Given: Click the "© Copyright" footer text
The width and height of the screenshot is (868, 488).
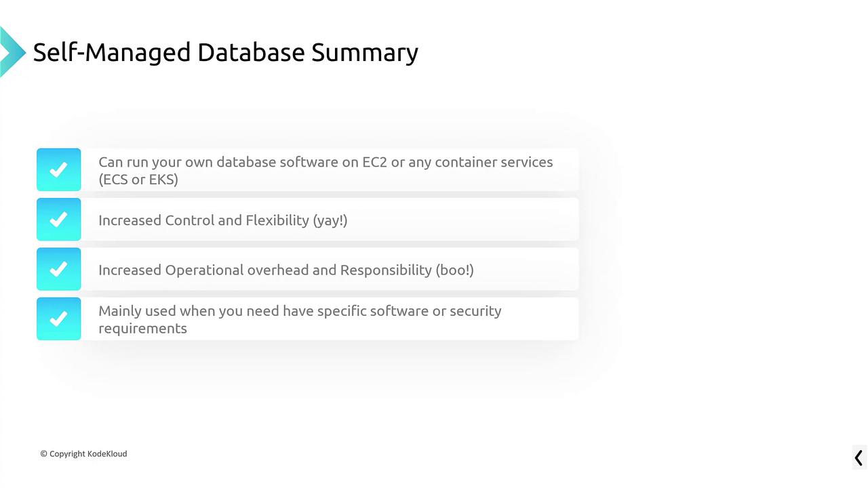Looking at the screenshot, I should 62,454.
